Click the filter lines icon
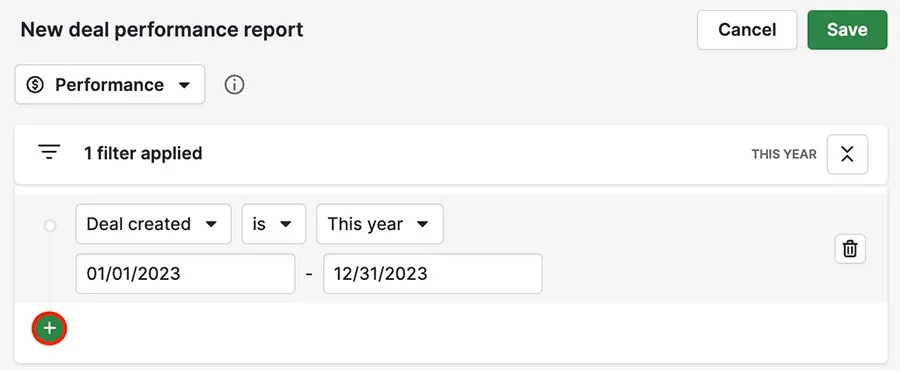Viewport: 900px width, 370px height. (49, 153)
